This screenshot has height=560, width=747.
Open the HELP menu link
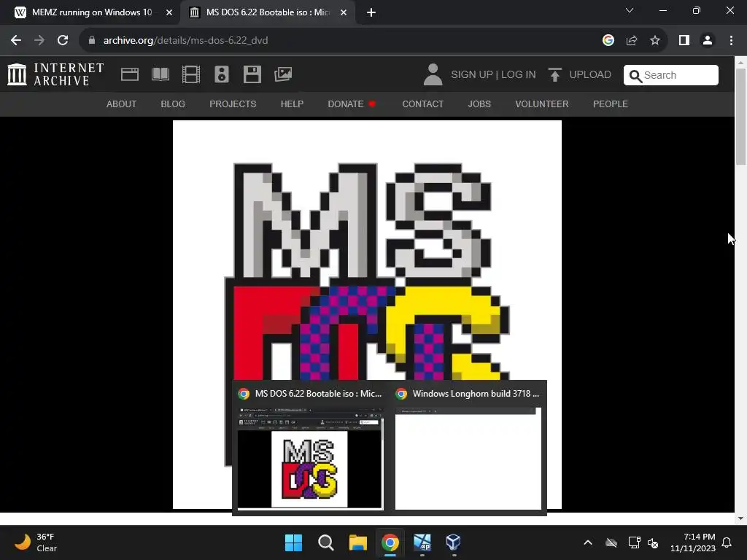(x=292, y=104)
